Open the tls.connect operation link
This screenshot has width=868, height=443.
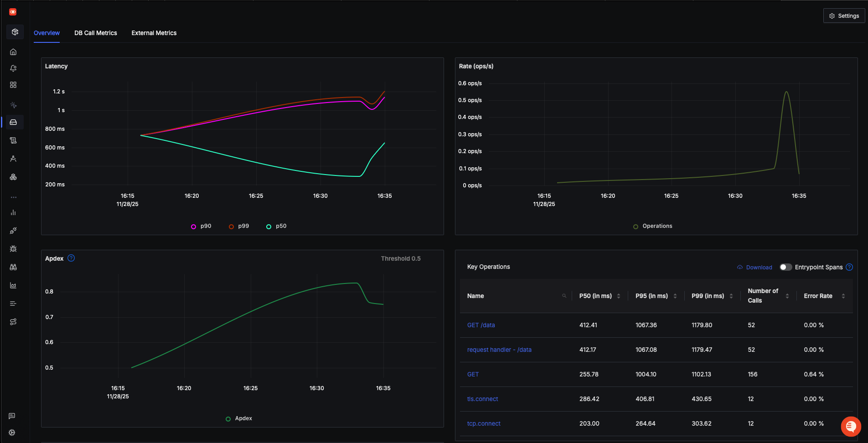pyautogui.click(x=482, y=399)
